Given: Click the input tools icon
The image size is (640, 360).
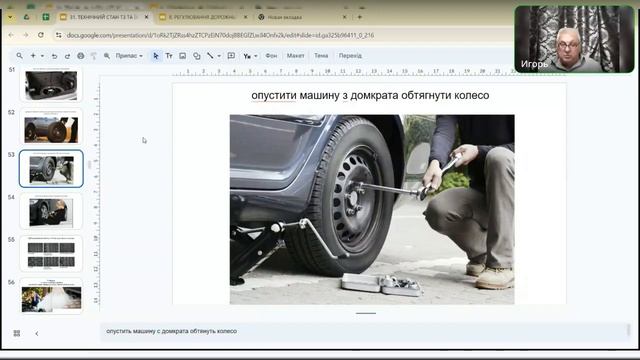Looking at the screenshot, I should click(x=247, y=56).
